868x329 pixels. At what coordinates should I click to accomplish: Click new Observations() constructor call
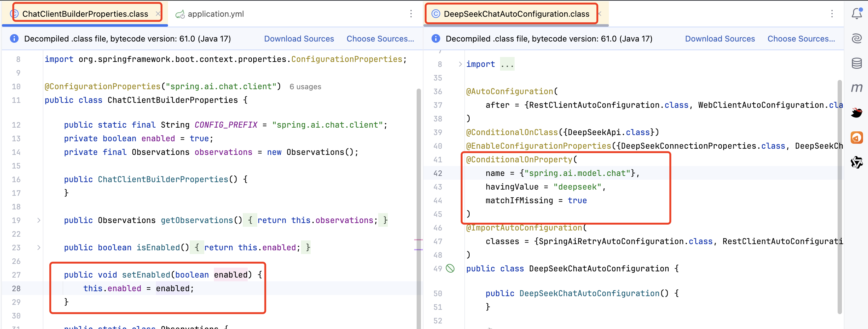[310, 152]
